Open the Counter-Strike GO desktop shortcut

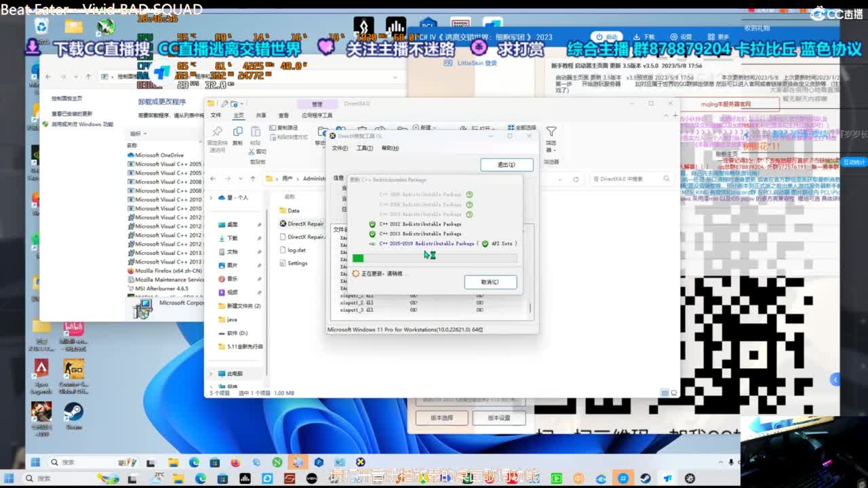(x=73, y=376)
